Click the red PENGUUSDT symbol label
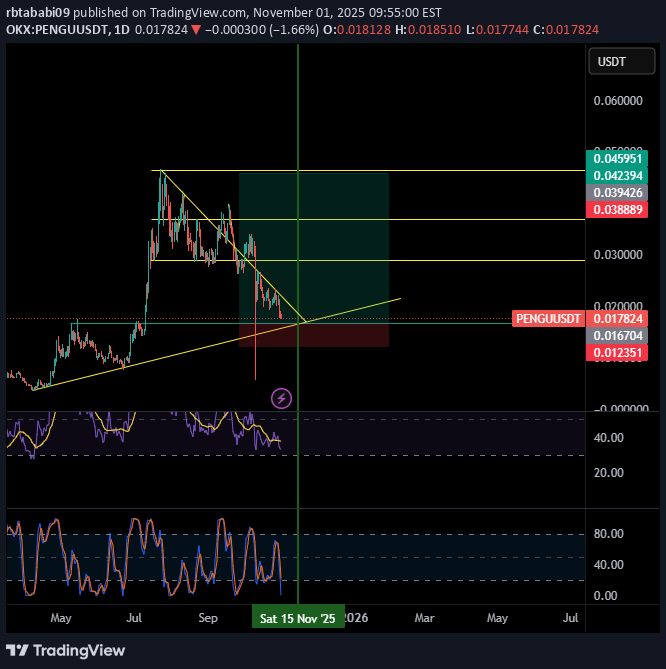This screenshot has height=669, width=666. (548, 319)
